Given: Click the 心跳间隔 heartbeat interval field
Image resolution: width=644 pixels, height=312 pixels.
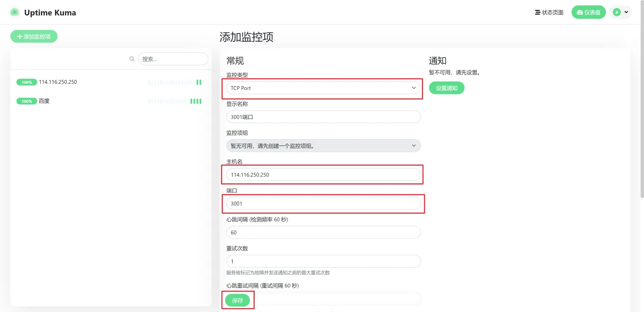Looking at the screenshot, I should click(323, 232).
